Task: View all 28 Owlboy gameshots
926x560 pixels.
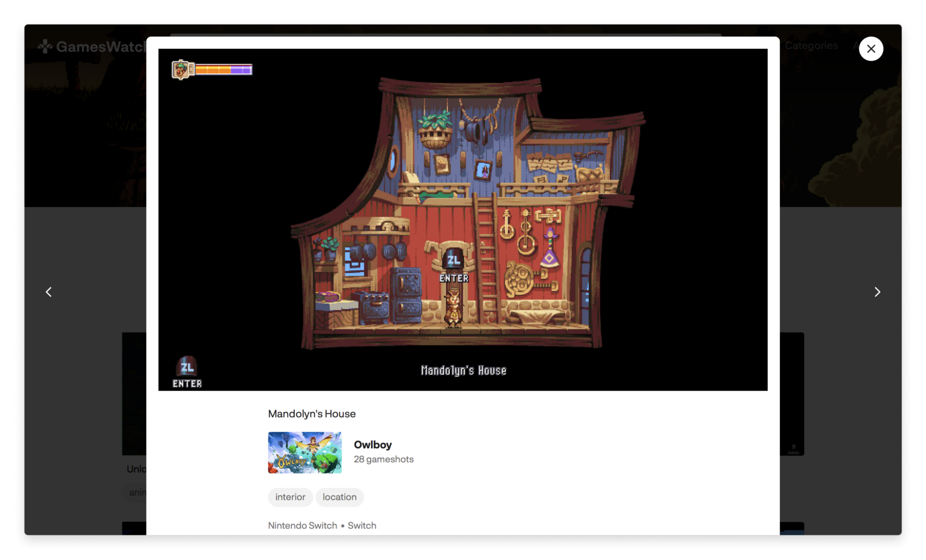Action: pyautogui.click(x=383, y=459)
